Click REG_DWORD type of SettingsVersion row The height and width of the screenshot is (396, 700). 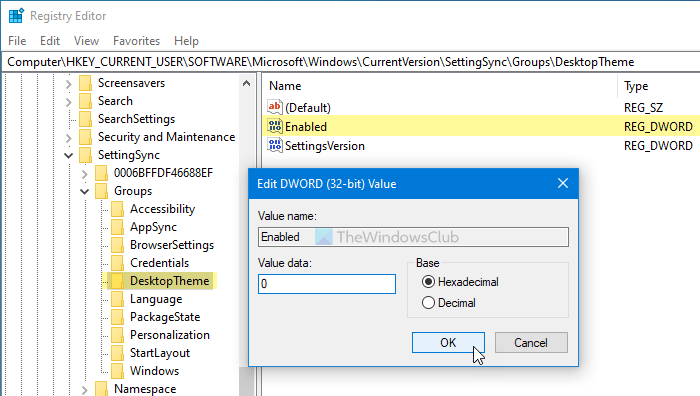(x=658, y=146)
